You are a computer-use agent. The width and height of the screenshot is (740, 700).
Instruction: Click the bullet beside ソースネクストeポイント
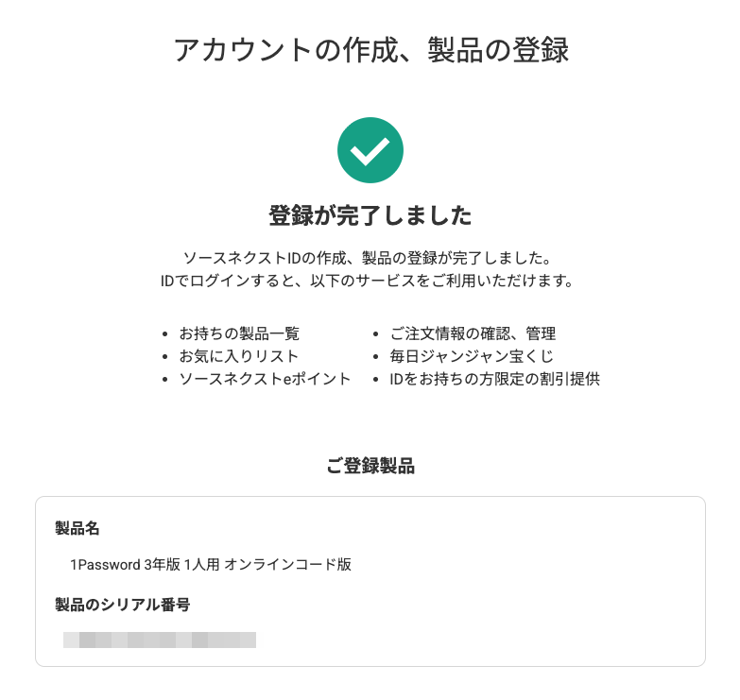[166, 380]
